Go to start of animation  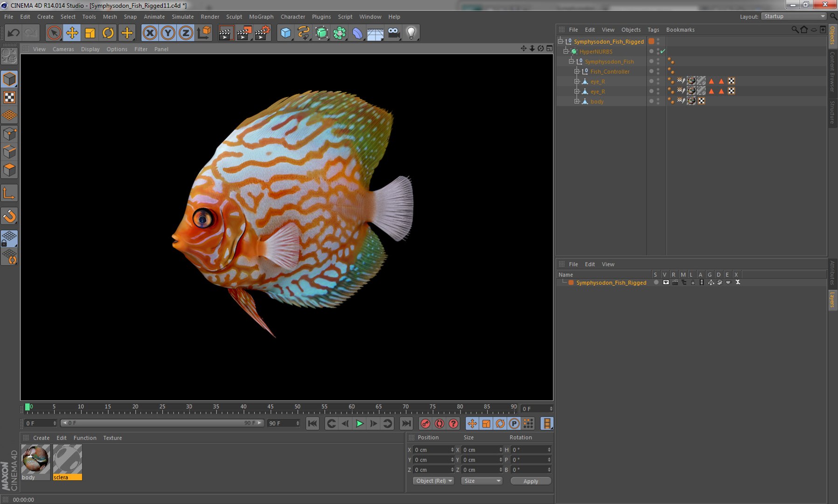point(313,423)
